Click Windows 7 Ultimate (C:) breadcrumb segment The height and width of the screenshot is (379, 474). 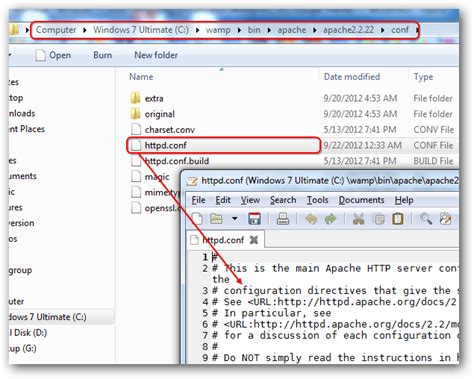(x=141, y=30)
